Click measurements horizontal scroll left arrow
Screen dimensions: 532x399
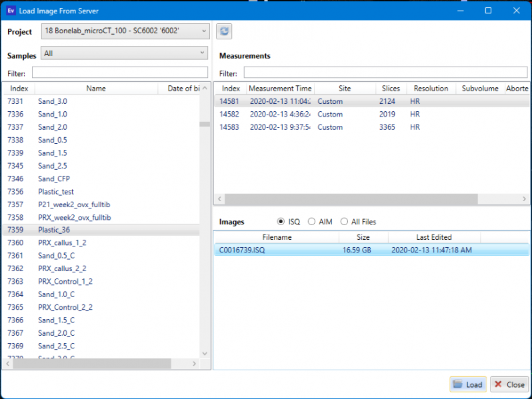coord(219,199)
